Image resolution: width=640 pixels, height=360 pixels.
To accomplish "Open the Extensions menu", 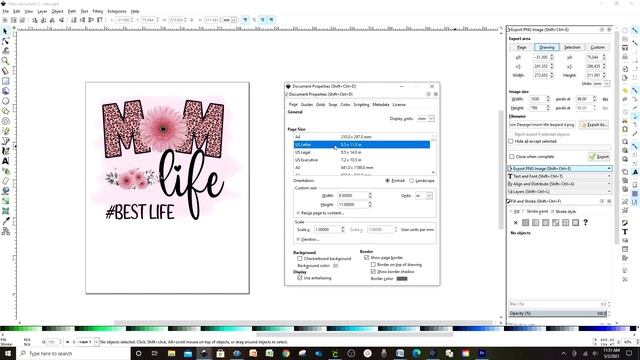I will (117, 11).
